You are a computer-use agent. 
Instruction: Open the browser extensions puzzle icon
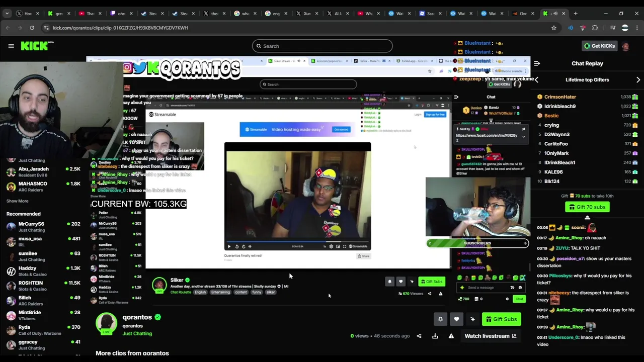(595, 28)
